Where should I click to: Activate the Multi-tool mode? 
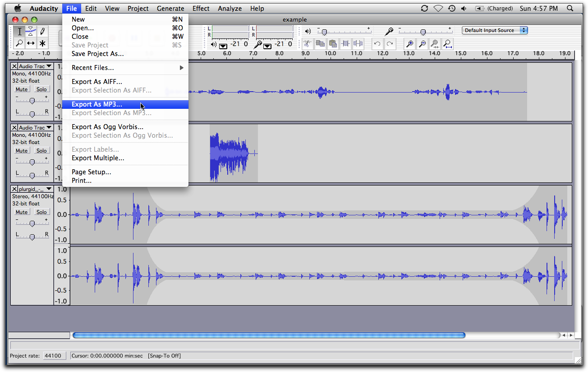point(42,43)
